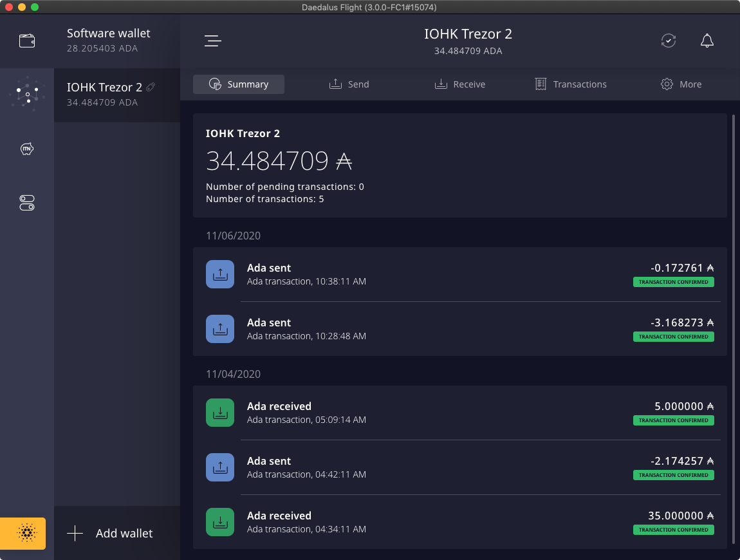Click the wallet sync status icon

coord(669,41)
